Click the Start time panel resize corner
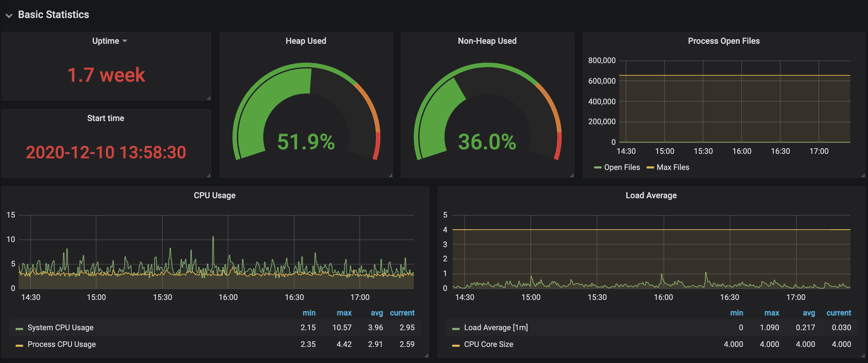 209,175
